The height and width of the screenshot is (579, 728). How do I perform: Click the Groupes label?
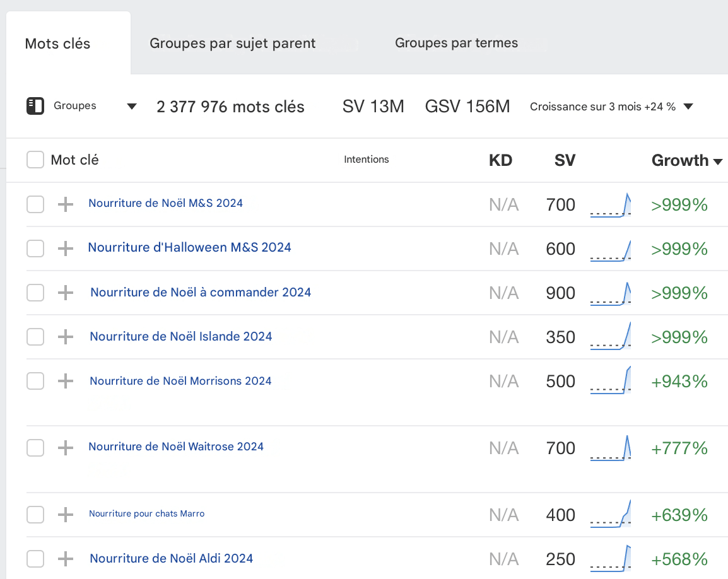tap(74, 105)
